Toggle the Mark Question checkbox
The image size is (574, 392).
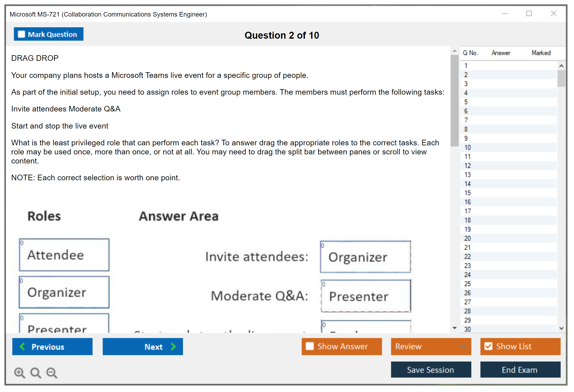[21, 34]
